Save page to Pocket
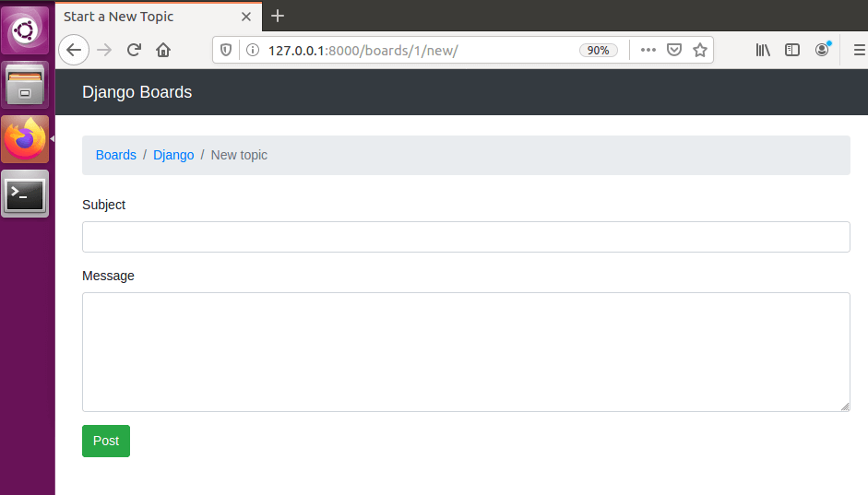Screen dimensions: 868x495 coord(673,51)
